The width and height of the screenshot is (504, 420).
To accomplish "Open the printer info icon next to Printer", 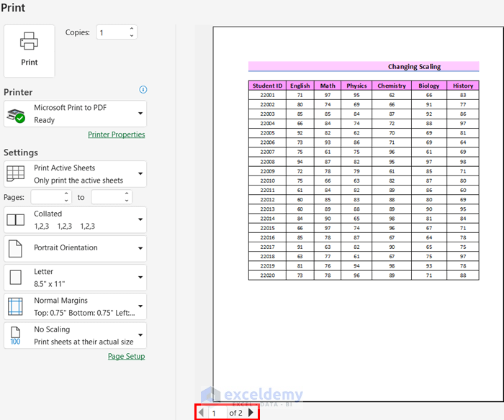I will [x=143, y=90].
